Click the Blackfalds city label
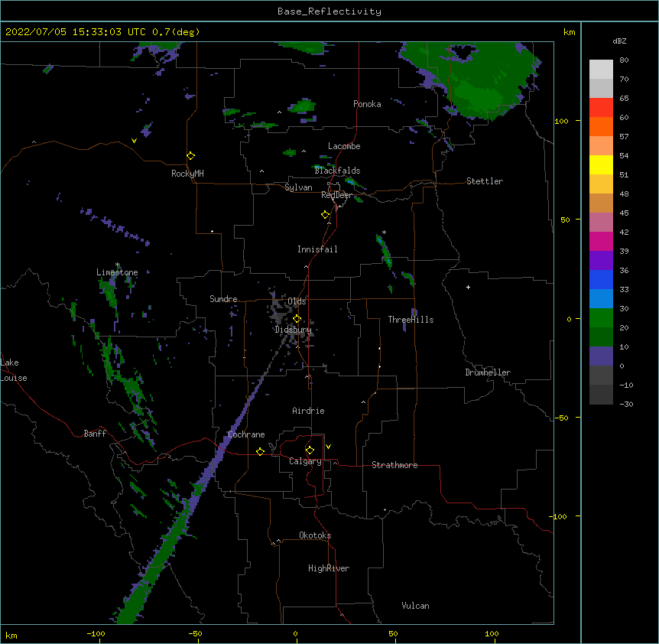The width and height of the screenshot is (659, 644). point(337,171)
